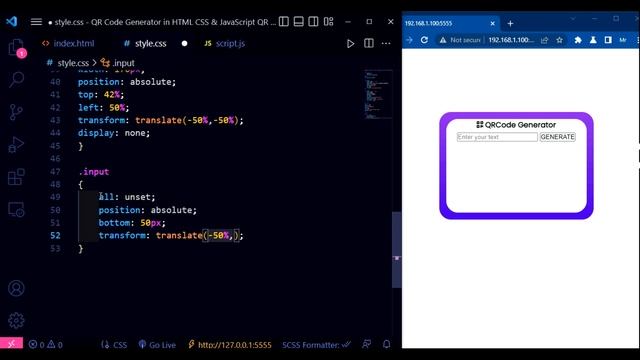The height and width of the screenshot is (360, 640).
Task: Open the Search view in activity bar
Action: 16,79
